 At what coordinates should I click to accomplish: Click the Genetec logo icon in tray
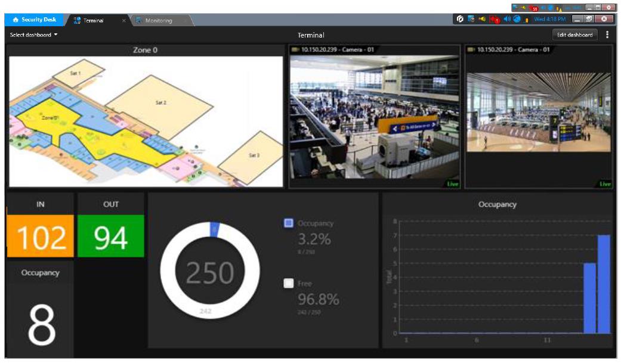coord(460,19)
